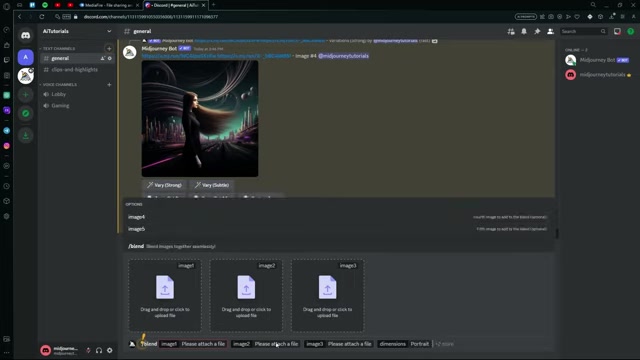Add a server with the plus icon
The image size is (640, 360).
[x=25, y=95]
